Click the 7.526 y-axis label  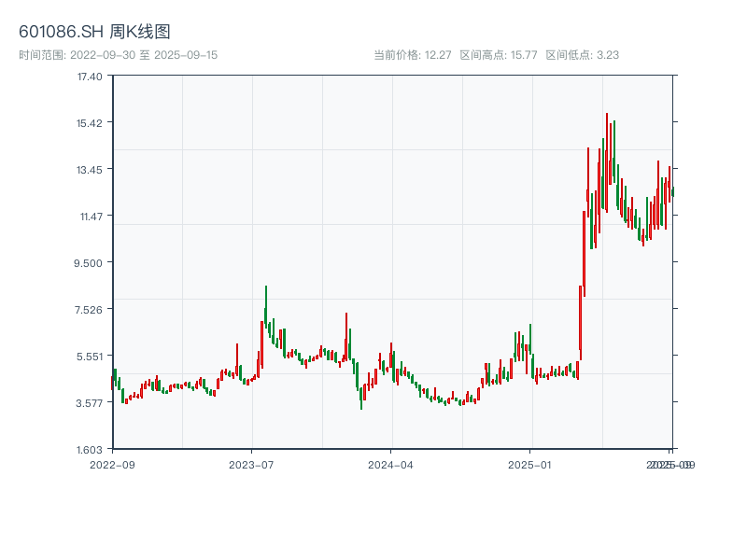[x=89, y=310]
